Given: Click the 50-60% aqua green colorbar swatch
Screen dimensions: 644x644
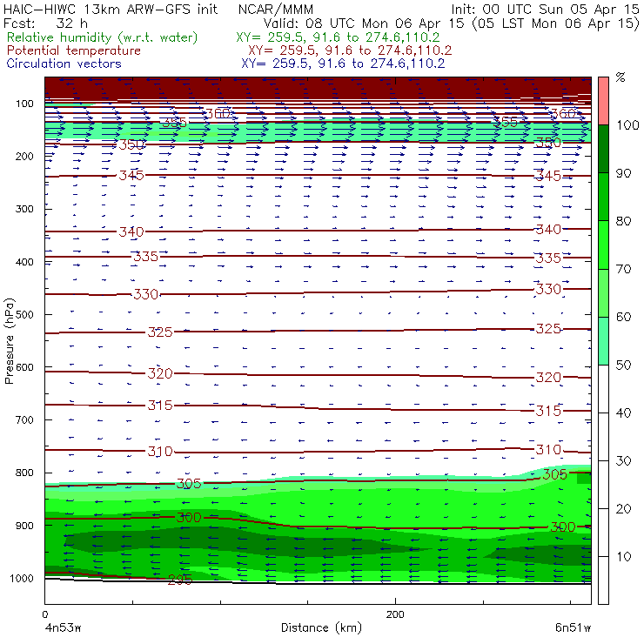Looking at the screenshot, I should 603,341.
